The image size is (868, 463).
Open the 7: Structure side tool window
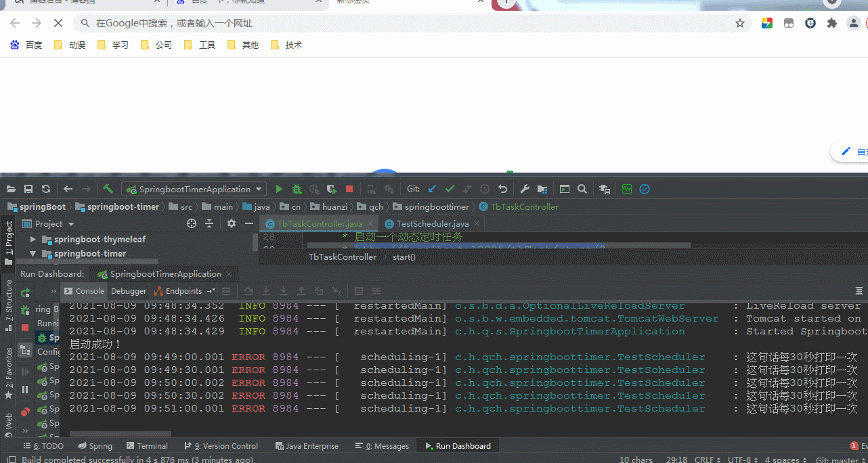coord(8,305)
